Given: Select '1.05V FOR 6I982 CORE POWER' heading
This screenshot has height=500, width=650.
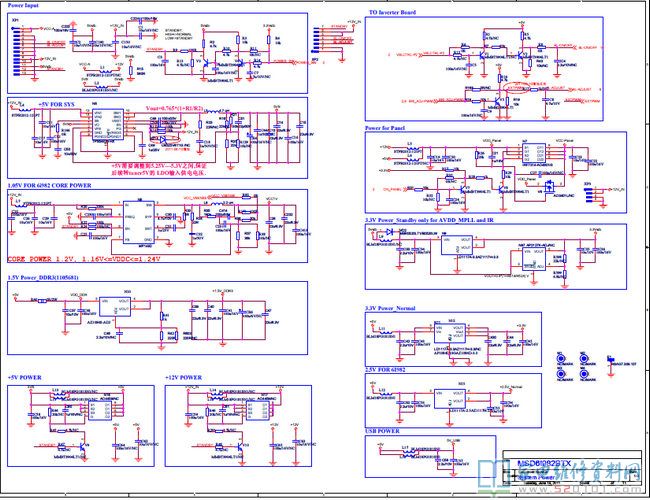Looking at the screenshot, I should tap(49, 185).
